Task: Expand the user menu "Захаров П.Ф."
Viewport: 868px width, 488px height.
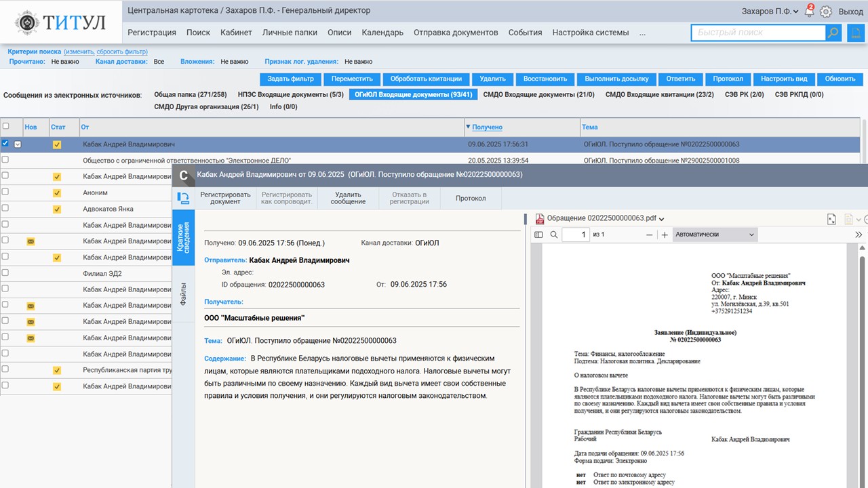Action: pyautogui.click(x=770, y=12)
